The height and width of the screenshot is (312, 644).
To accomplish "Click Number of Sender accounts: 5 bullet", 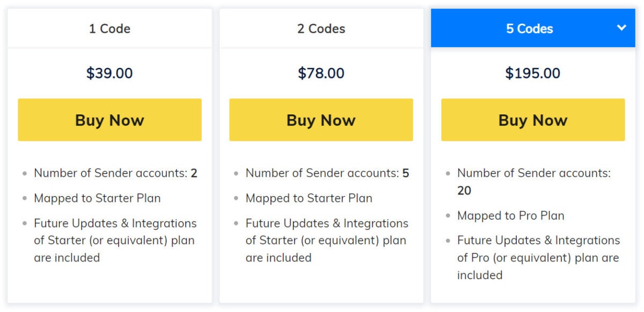I will (x=326, y=173).
